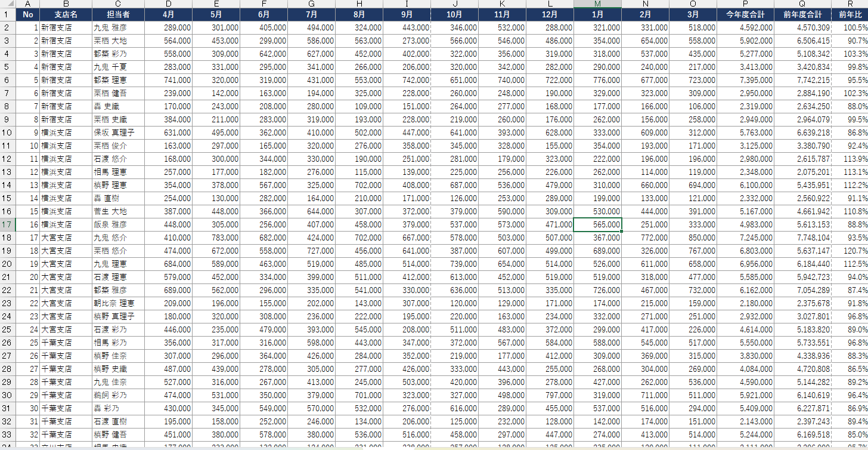Click total cell 7,395,000
868x450 pixels.
745,80
